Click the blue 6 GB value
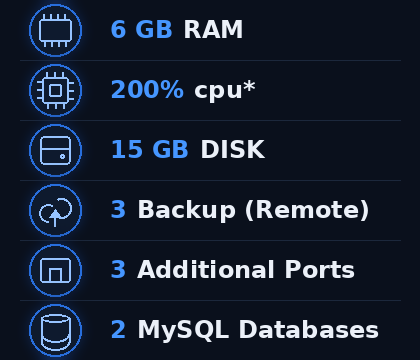 pos(142,29)
